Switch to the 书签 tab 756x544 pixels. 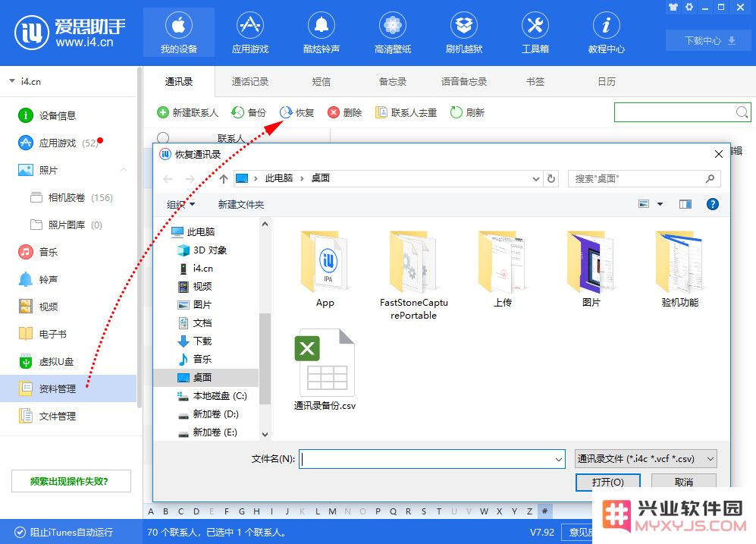point(535,81)
